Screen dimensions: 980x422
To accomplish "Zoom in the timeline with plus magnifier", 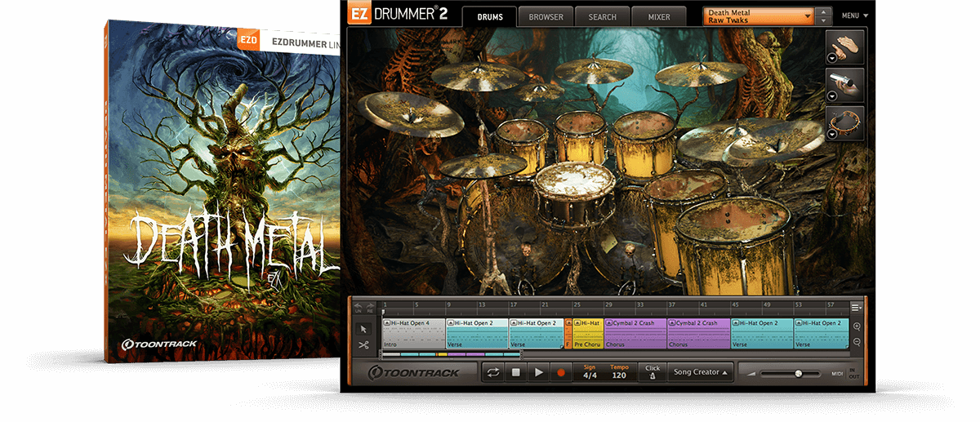I will (857, 326).
